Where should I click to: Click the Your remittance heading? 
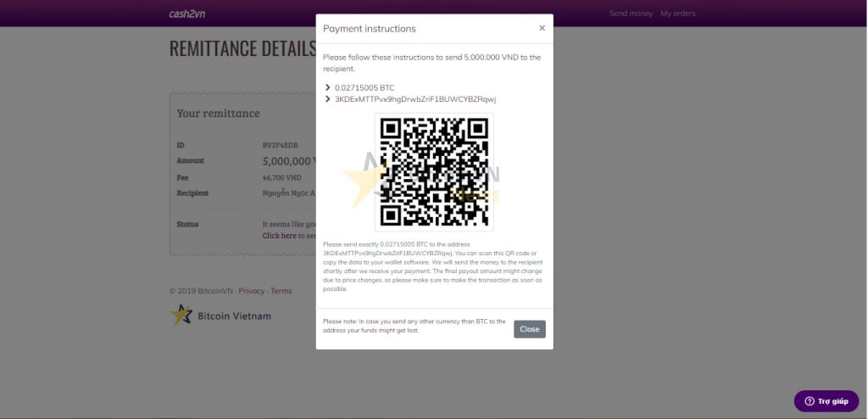[218, 113]
